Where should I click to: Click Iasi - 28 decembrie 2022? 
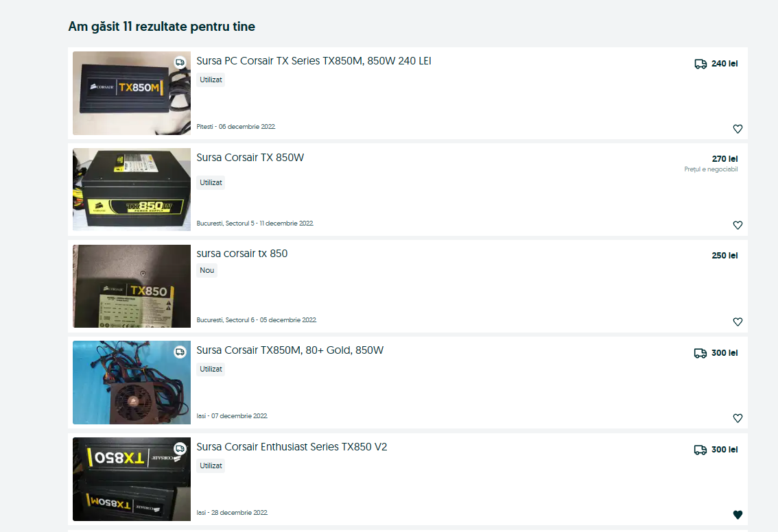pos(232,513)
